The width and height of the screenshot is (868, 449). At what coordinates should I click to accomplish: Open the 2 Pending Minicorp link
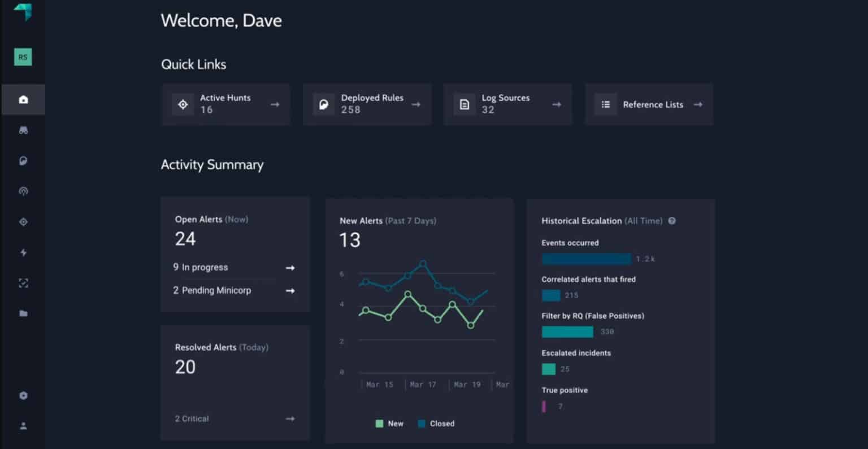point(289,290)
